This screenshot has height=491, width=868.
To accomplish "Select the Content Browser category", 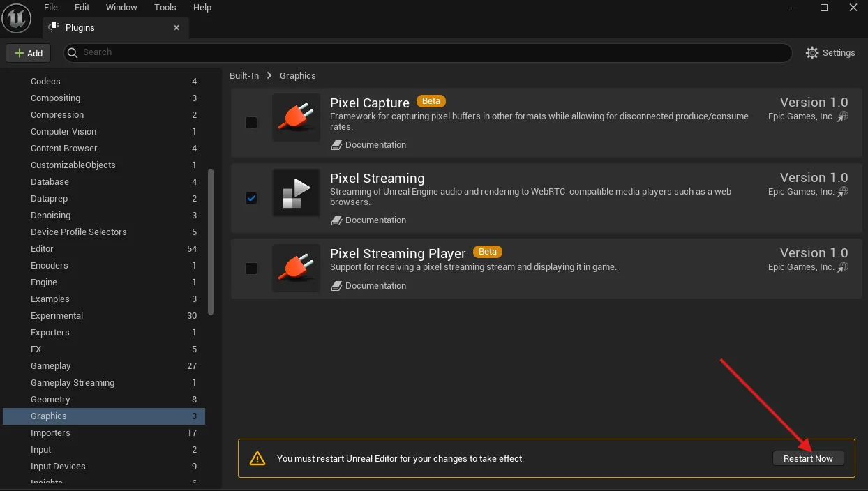I will 104,149.
